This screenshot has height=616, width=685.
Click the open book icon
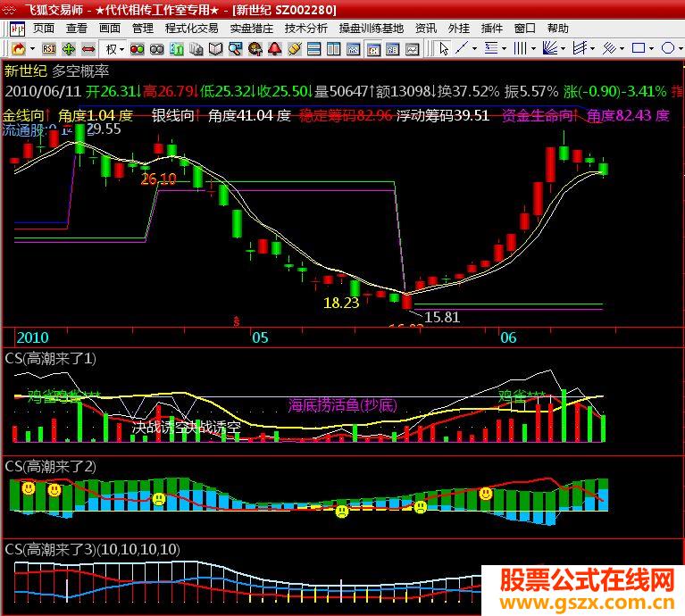[x=216, y=49]
